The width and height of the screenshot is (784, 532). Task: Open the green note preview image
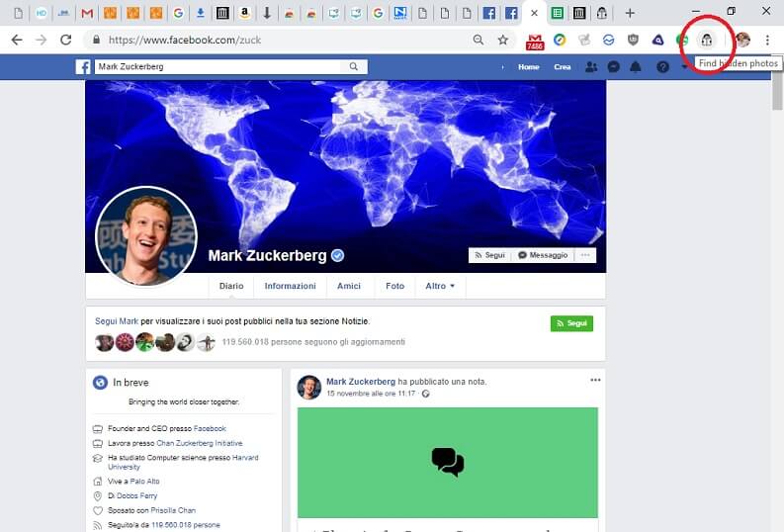pos(448,463)
